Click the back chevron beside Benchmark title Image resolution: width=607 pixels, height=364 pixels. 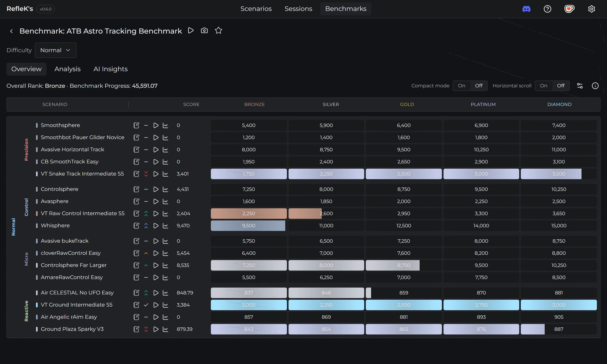point(11,31)
